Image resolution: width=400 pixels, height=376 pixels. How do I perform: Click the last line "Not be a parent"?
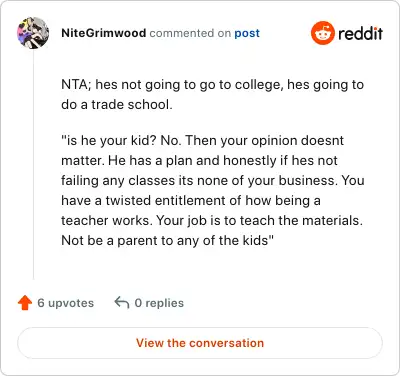point(167,241)
